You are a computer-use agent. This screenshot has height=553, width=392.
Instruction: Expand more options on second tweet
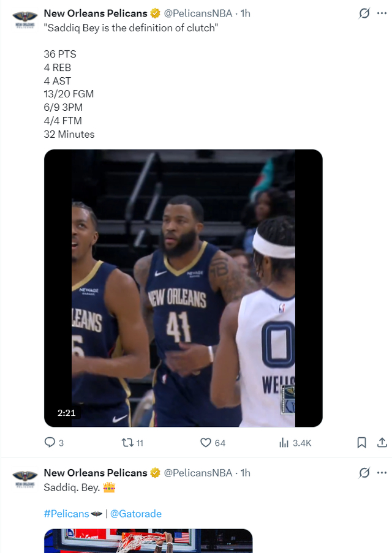pos(382,472)
